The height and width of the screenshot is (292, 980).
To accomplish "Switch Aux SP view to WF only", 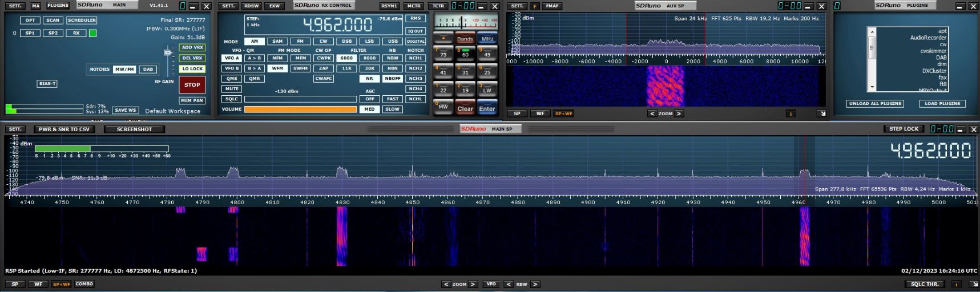I will click(x=540, y=113).
